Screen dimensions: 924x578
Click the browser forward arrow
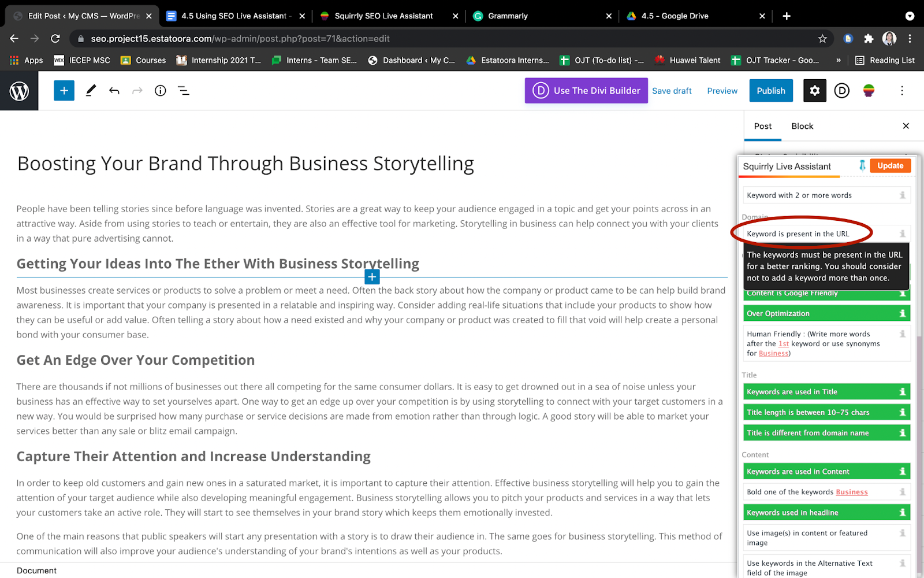point(35,39)
